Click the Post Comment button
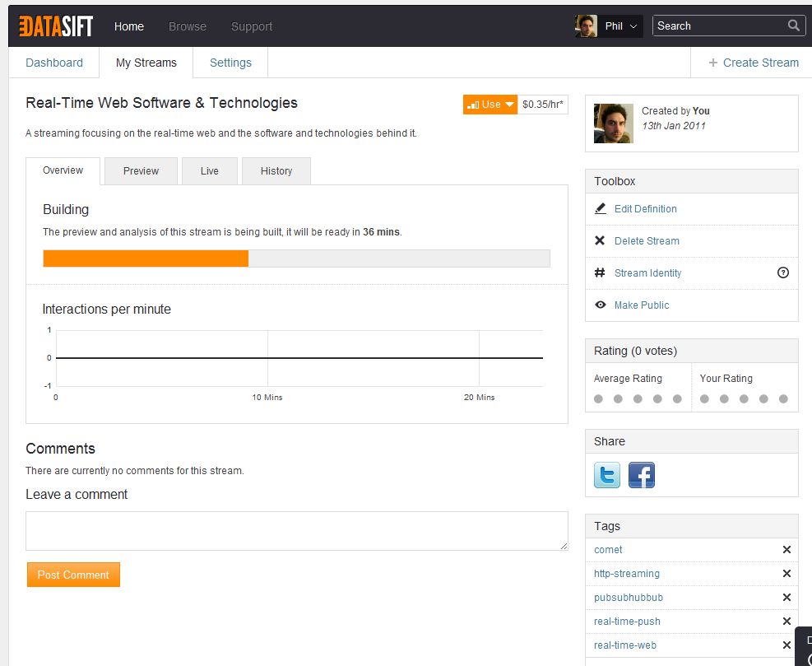The width and height of the screenshot is (812, 666). (73, 575)
